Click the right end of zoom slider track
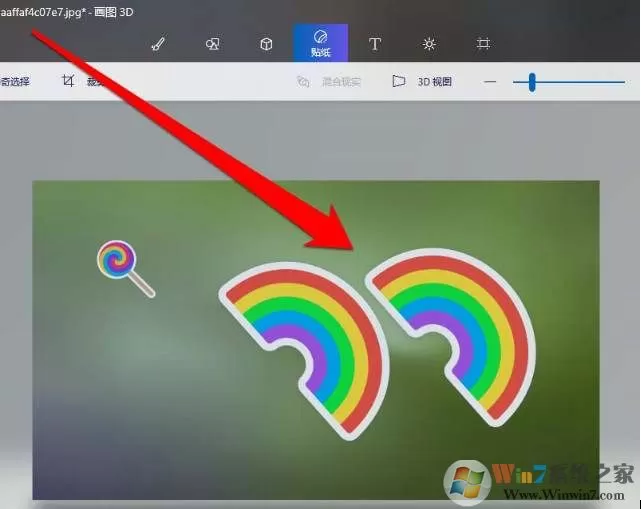Screen dimensions: 641x509 click(623, 82)
